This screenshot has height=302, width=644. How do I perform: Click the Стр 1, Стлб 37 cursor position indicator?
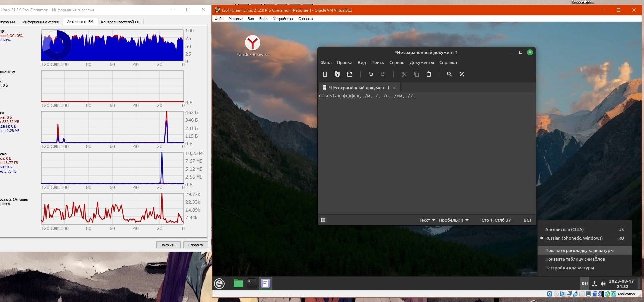(x=496, y=220)
